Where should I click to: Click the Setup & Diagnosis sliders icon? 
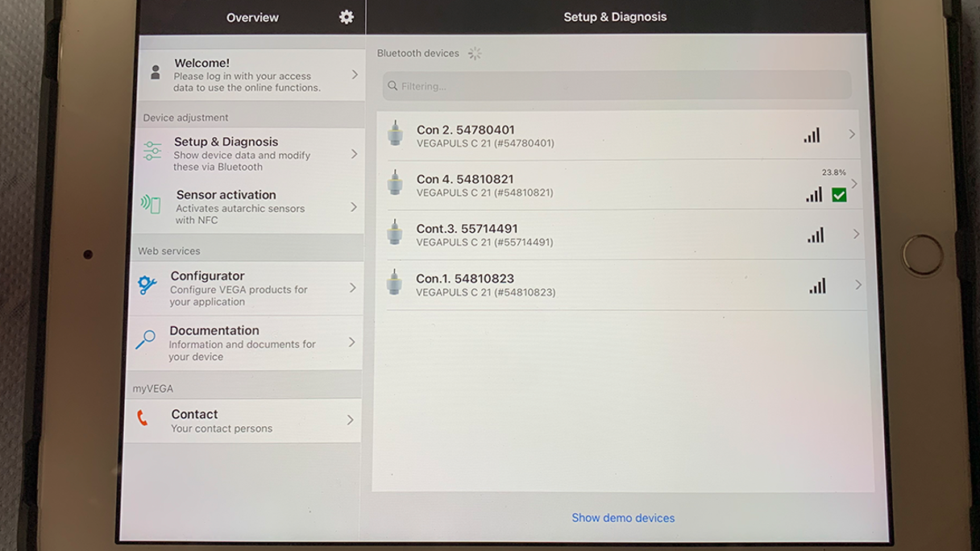152,151
